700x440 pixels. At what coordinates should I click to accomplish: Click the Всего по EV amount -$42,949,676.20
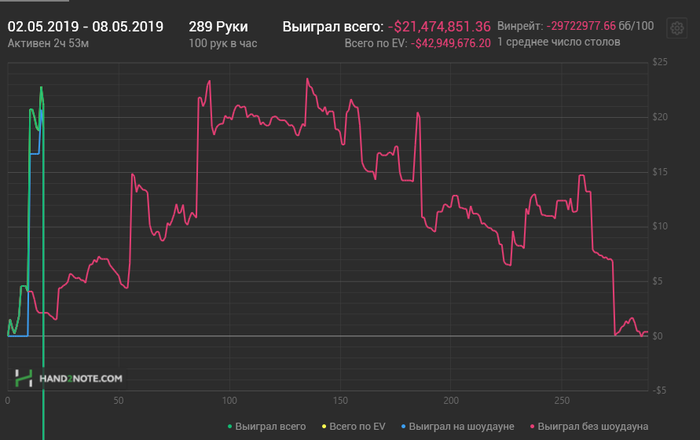click(x=450, y=43)
